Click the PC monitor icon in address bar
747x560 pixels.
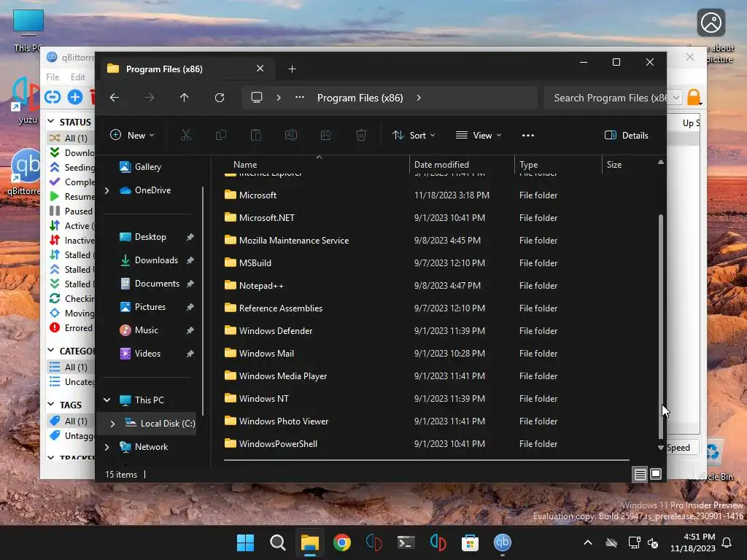257,98
